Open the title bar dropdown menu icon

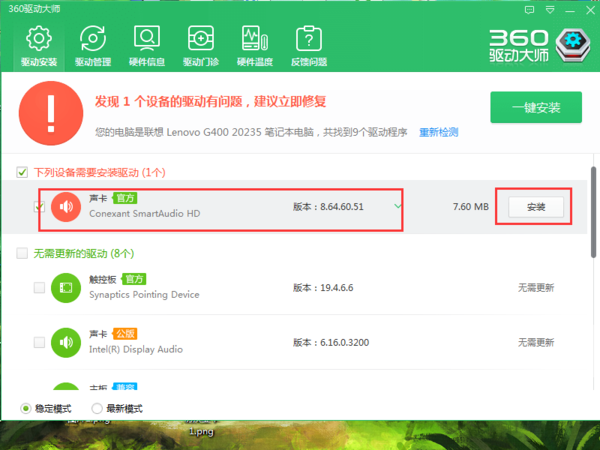click(x=550, y=10)
